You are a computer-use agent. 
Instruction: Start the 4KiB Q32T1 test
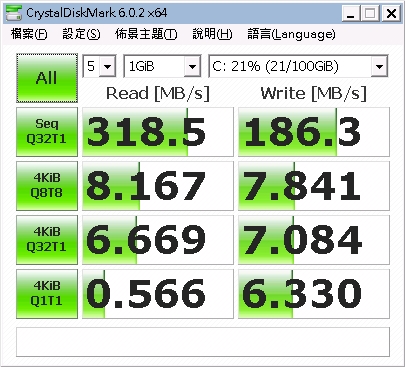[x=47, y=240]
